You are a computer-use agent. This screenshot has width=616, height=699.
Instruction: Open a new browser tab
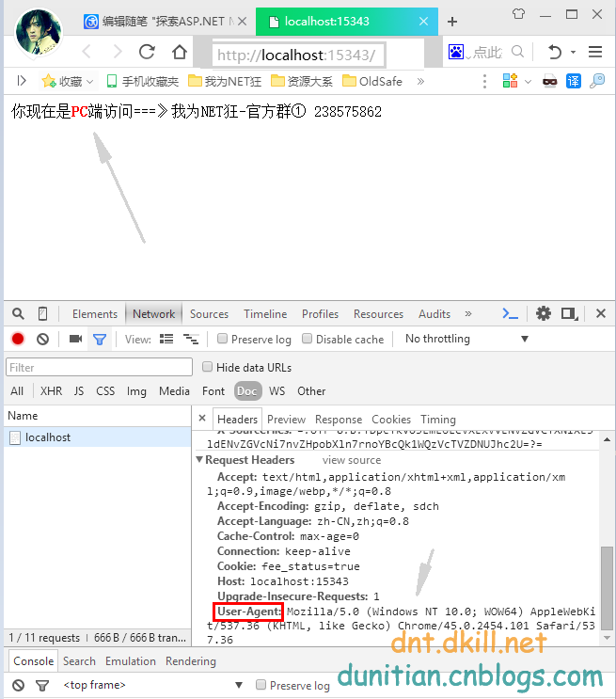click(452, 22)
